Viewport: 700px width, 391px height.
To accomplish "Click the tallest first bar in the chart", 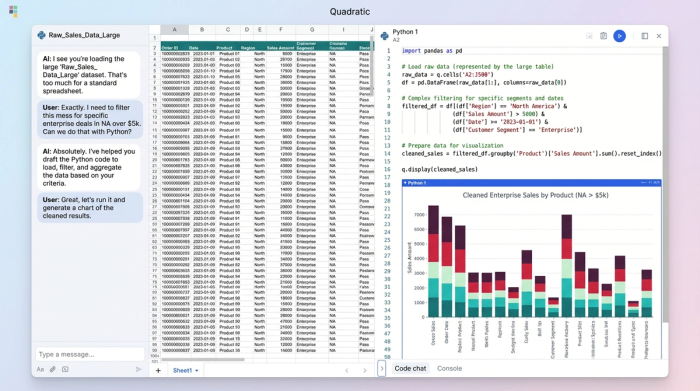I will pos(433,261).
